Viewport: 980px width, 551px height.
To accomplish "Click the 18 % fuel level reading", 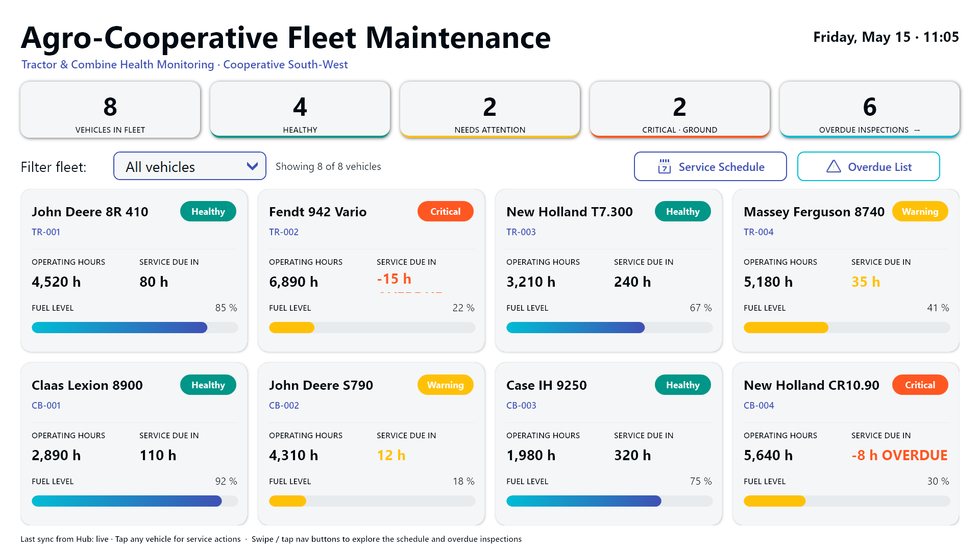I will 463,482.
